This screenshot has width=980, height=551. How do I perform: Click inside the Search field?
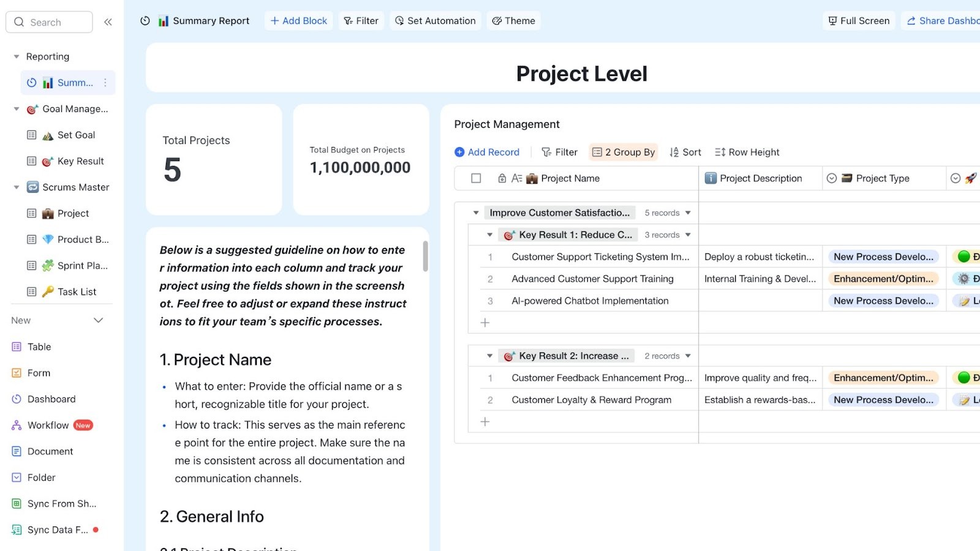tap(49, 21)
